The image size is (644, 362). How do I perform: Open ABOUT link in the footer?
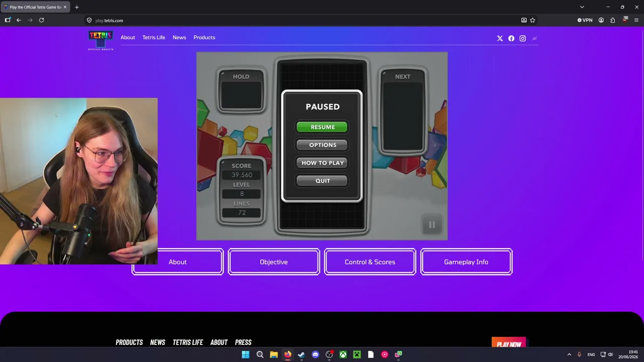click(219, 342)
